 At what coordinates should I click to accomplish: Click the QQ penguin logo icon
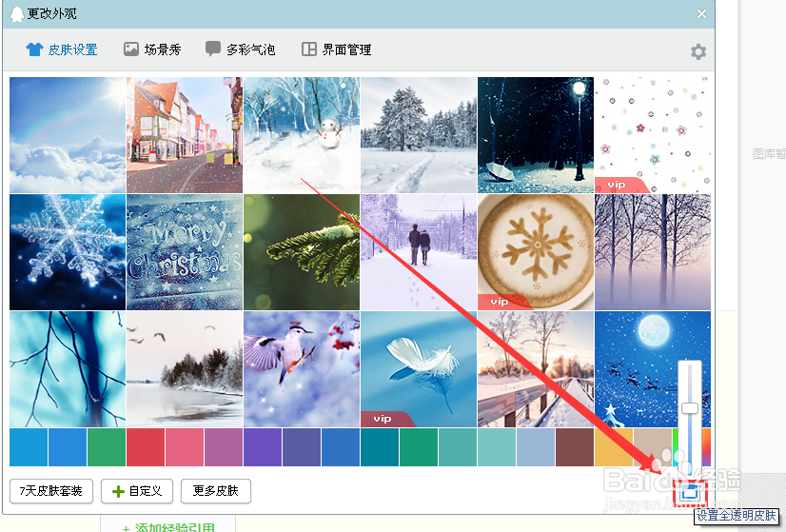[x=17, y=14]
